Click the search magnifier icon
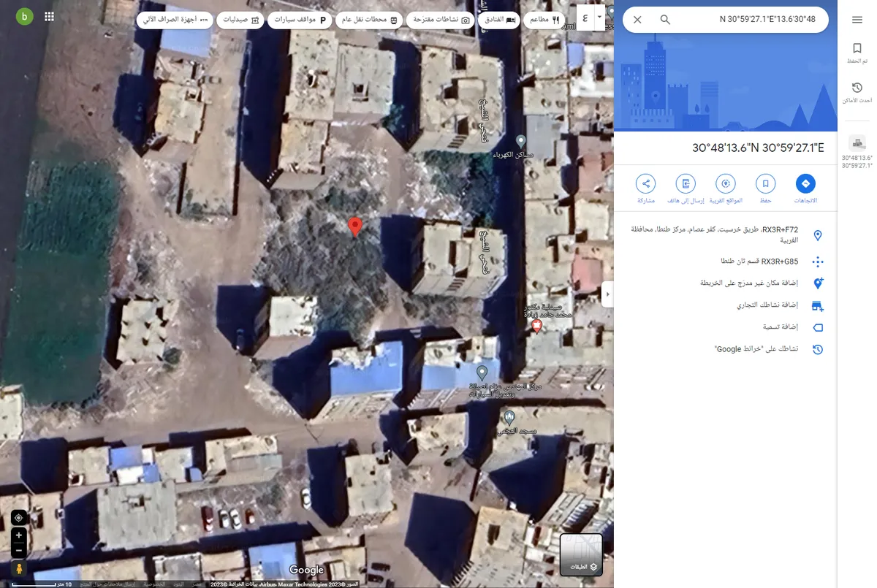Viewport: 877px width, 588px height. (x=665, y=20)
